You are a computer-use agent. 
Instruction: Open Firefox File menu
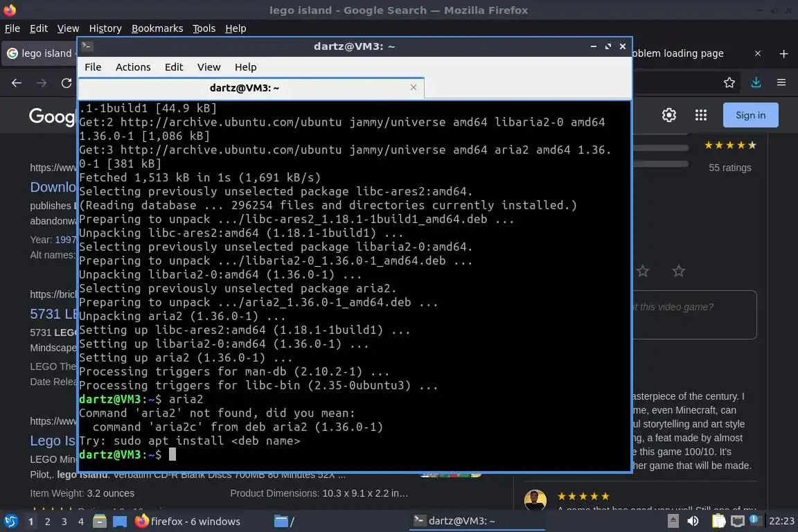tap(12, 28)
